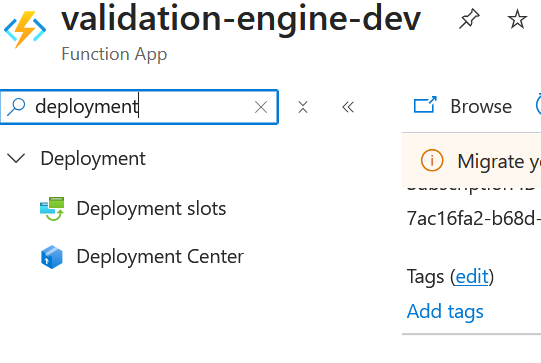The width and height of the screenshot is (541, 363).
Task: Collapse the left menu with double chevron
Action: tap(348, 107)
